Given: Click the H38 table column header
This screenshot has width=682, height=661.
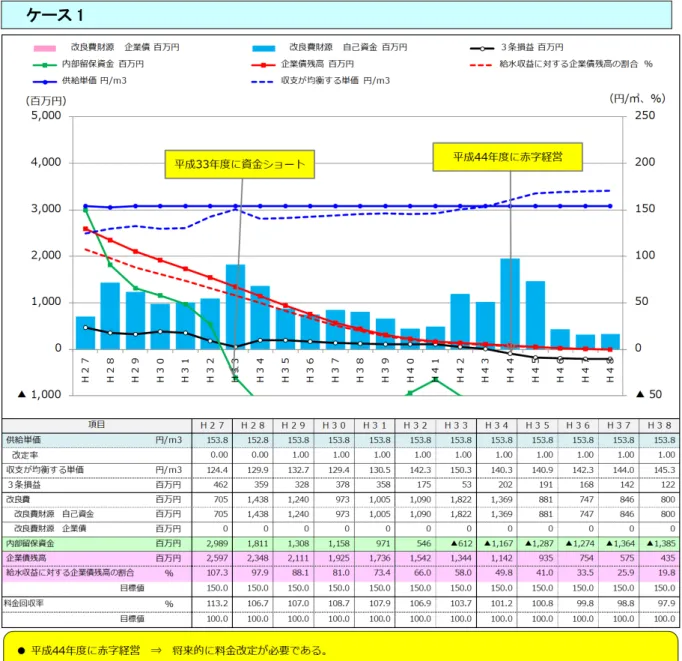Looking at the screenshot, I should (659, 425).
